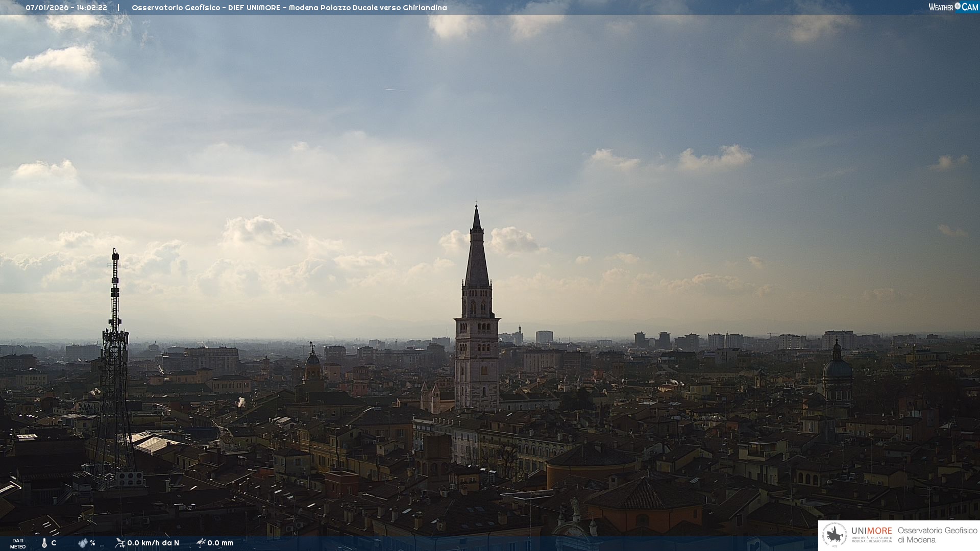Click the DATI METEO label
The height and width of the screenshot is (551, 980).
coord(18,543)
